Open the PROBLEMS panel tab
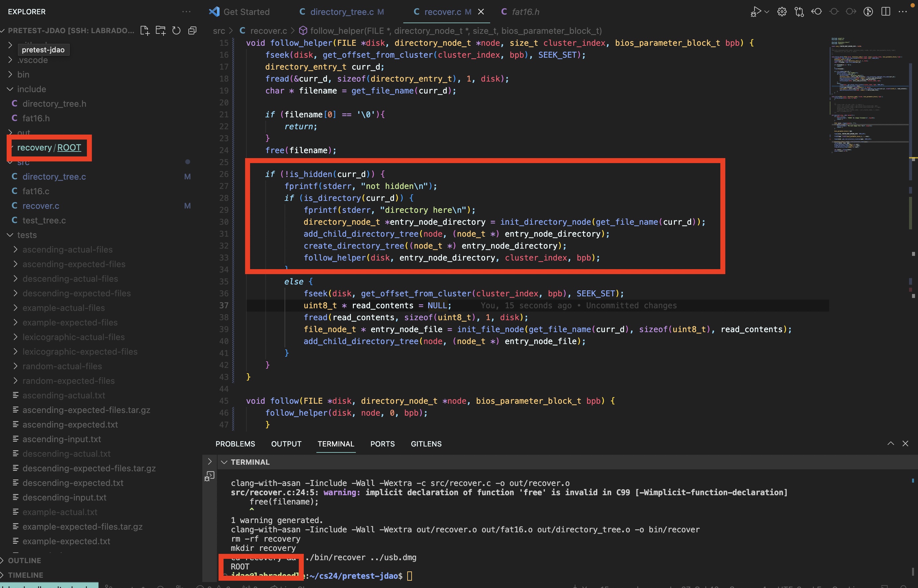Image resolution: width=918 pixels, height=588 pixels. pos(235,444)
